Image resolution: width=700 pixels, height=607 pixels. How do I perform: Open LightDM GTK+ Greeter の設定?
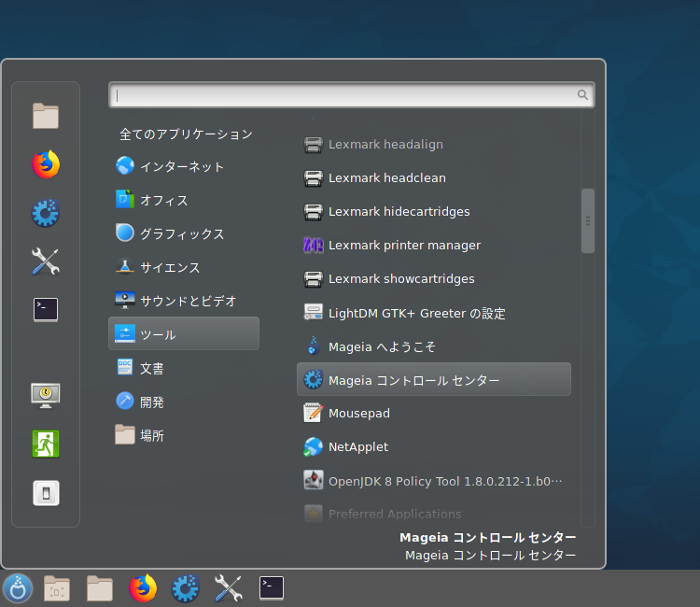point(434,313)
